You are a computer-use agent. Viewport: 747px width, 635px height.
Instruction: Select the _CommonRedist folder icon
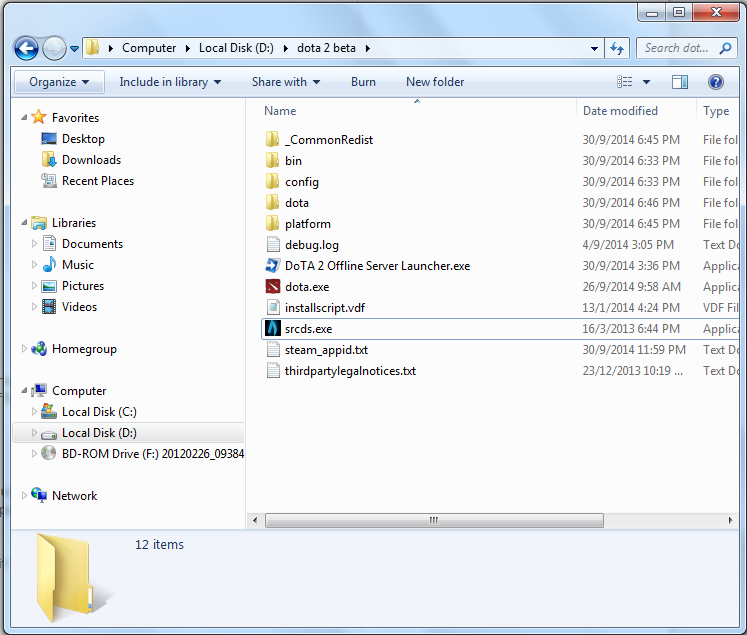coord(273,140)
